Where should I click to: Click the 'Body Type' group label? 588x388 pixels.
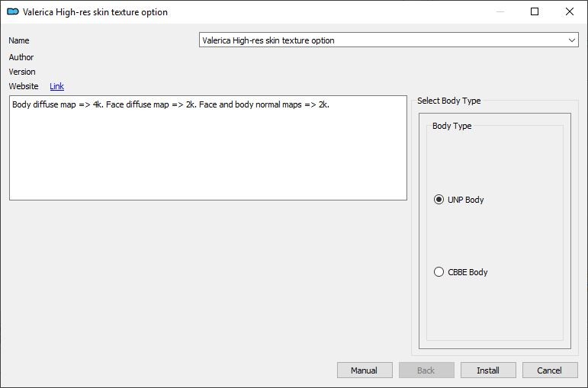(x=452, y=126)
